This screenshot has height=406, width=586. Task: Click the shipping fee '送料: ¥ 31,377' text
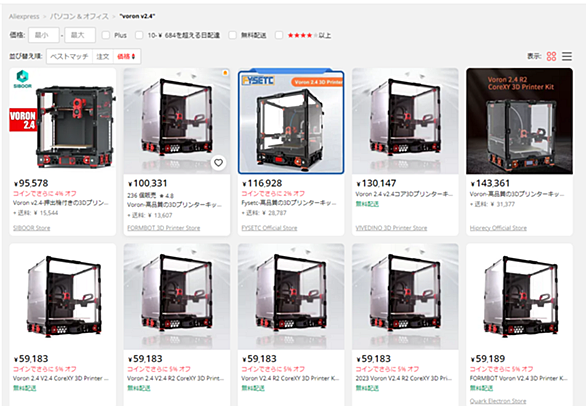click(x=492, y=204)
